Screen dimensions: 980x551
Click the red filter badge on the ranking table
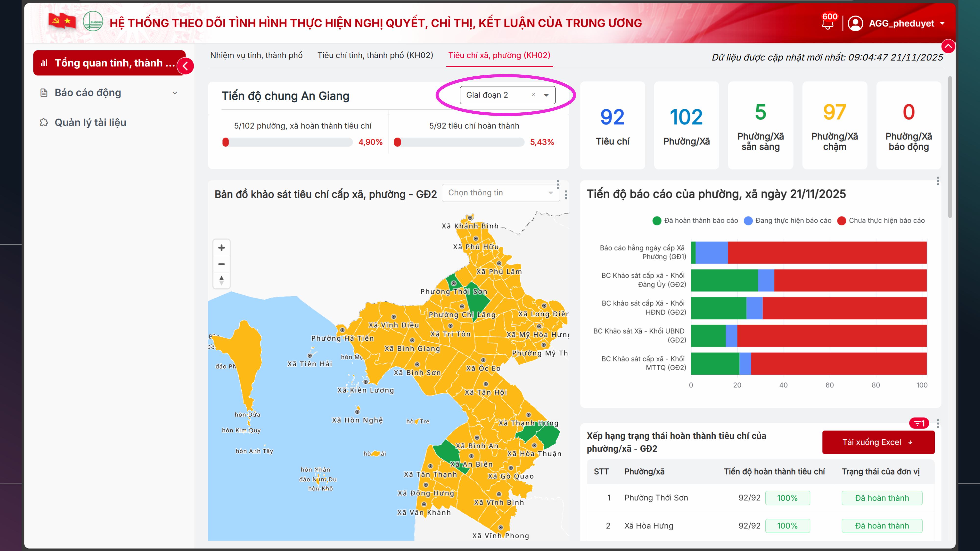coord(919,423)
